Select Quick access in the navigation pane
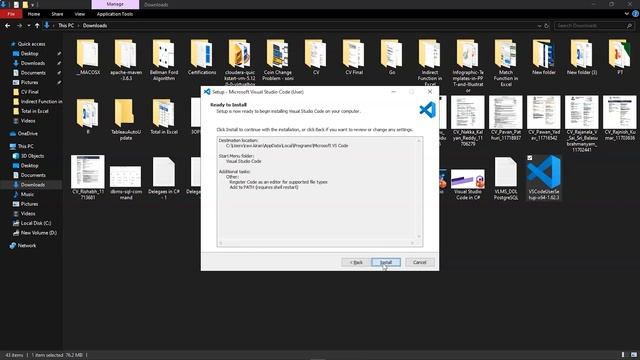Image resolution: width=640 pixels, height=360 pixels. click(x=31, y=44)
